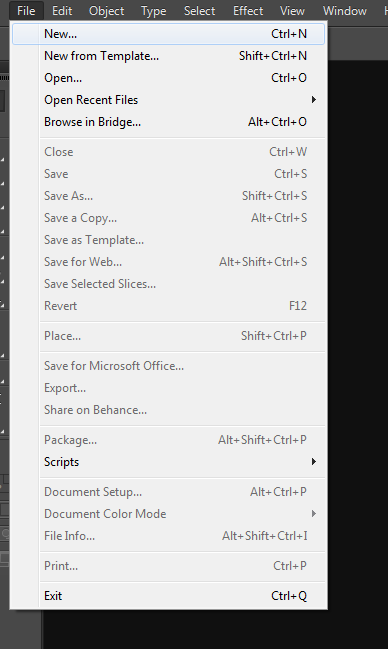388x649 pixels.
Task: Close the File menu via its title
Action: coord(26,10)
